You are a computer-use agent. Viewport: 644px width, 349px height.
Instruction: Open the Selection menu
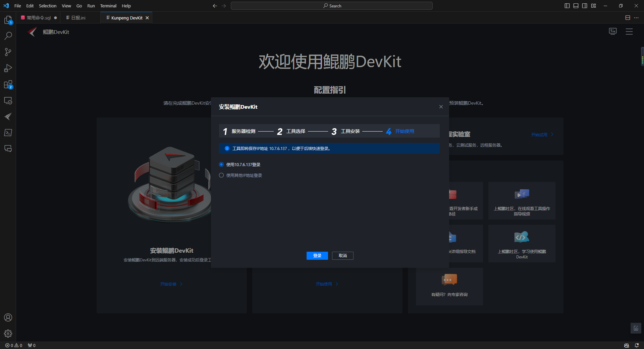tap(48, 6)
